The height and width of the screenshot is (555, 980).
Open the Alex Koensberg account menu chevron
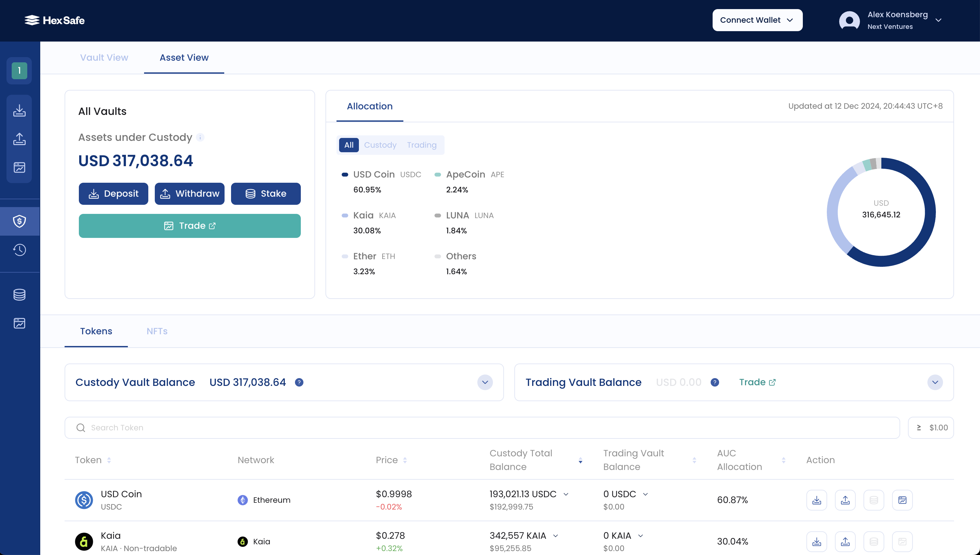[938, 20]
